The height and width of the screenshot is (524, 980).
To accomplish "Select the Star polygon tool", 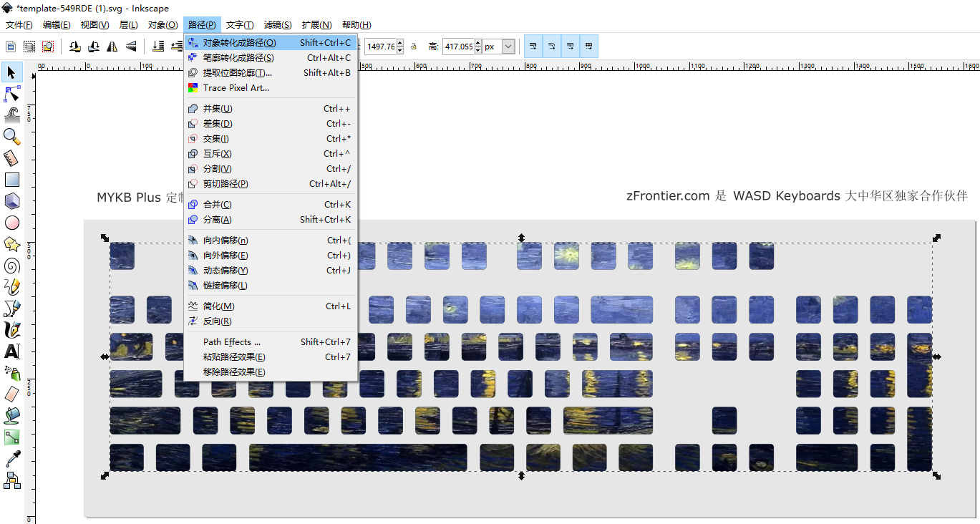I will coord(11,244).
